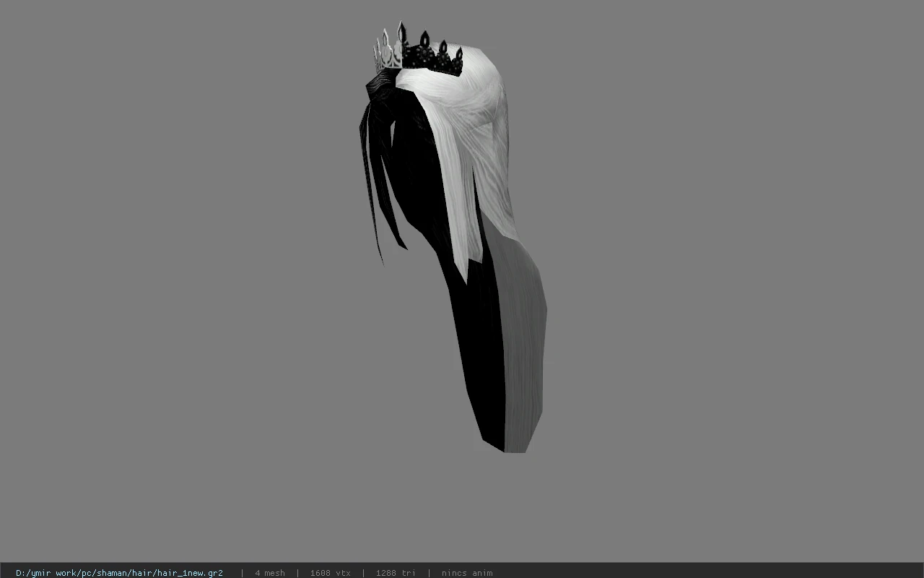Click the "1608 vtx" vertex count entry

331,573
